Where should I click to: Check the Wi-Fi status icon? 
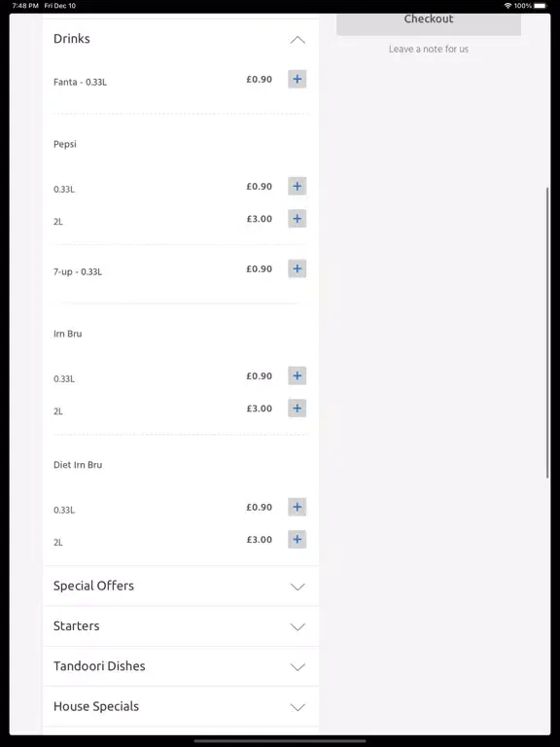coord(507,6)
